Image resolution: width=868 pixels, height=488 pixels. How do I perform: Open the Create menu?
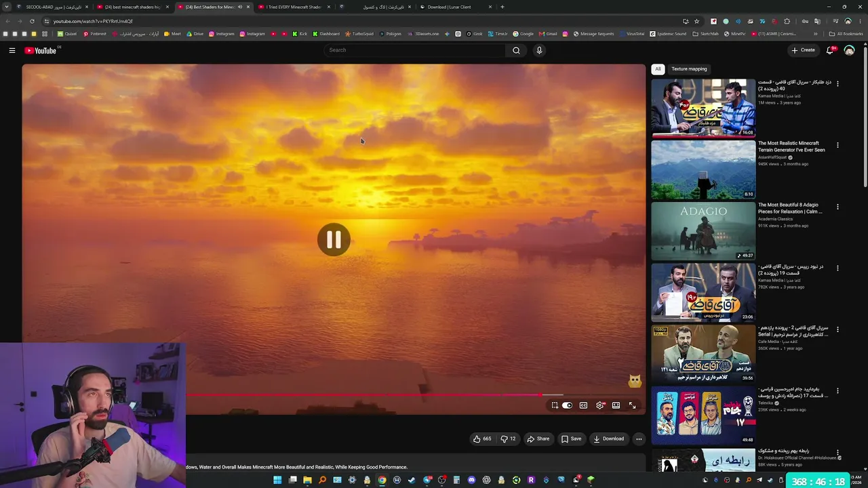[803, 50]
